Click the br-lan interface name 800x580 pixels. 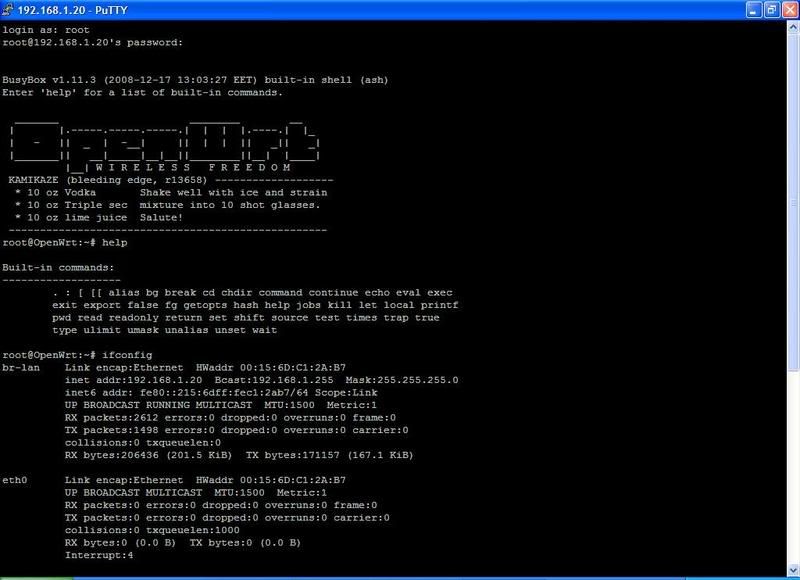click(21, 368)
